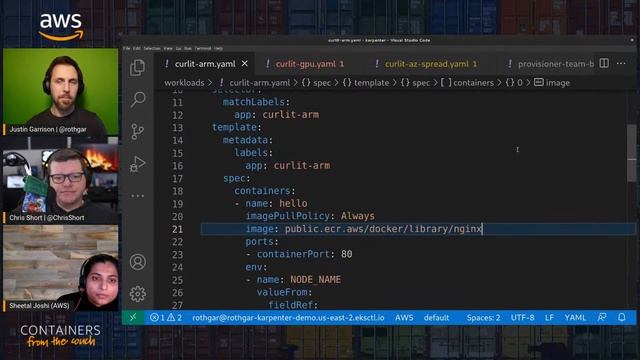Click the feedback icon in the status bar
Image resolution: width=640 pixels, height=360 pixels.
coord(602,317)
